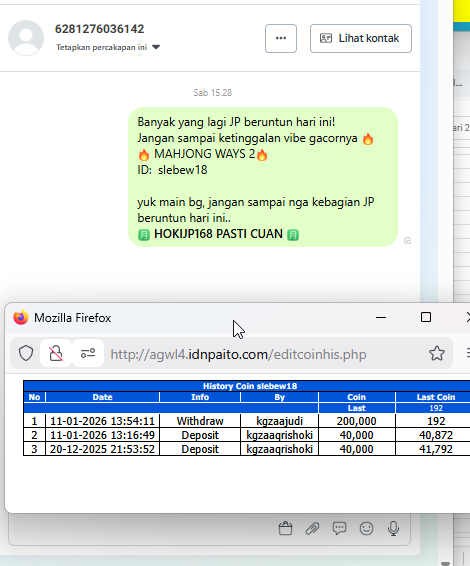Click the Firefox logo icon in title bar
The width and height of the screenshot is (470, 566).
coord(21,318)
